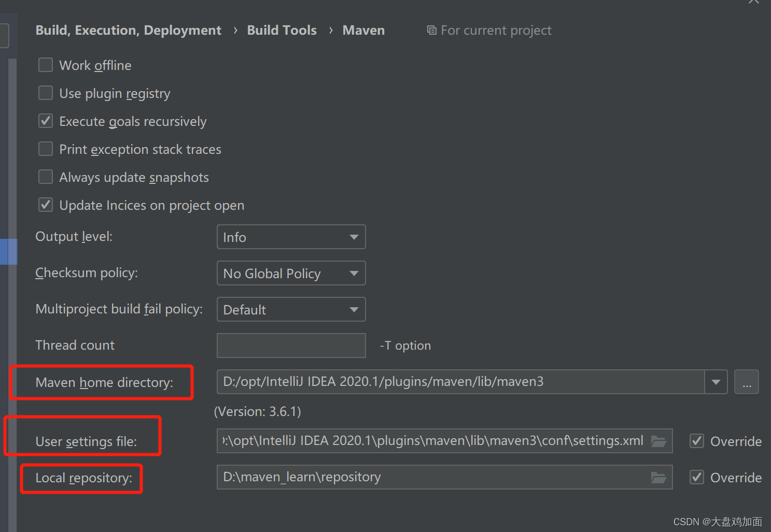
Task: Click the Thread count input field
Action: [x=291, y=346]
